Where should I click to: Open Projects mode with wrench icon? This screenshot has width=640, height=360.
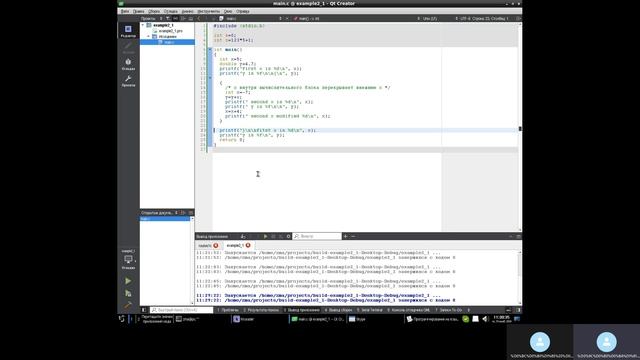(x=128, y=80)
